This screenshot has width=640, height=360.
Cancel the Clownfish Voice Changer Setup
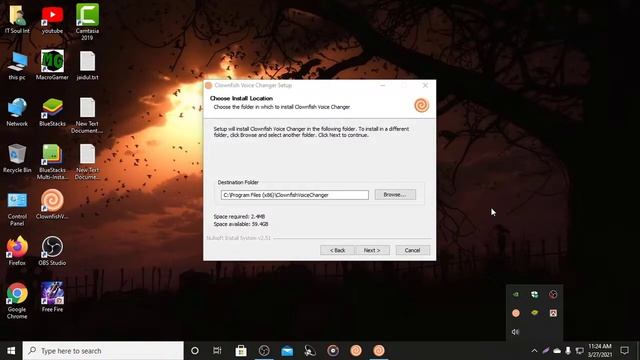coord(412,250)
